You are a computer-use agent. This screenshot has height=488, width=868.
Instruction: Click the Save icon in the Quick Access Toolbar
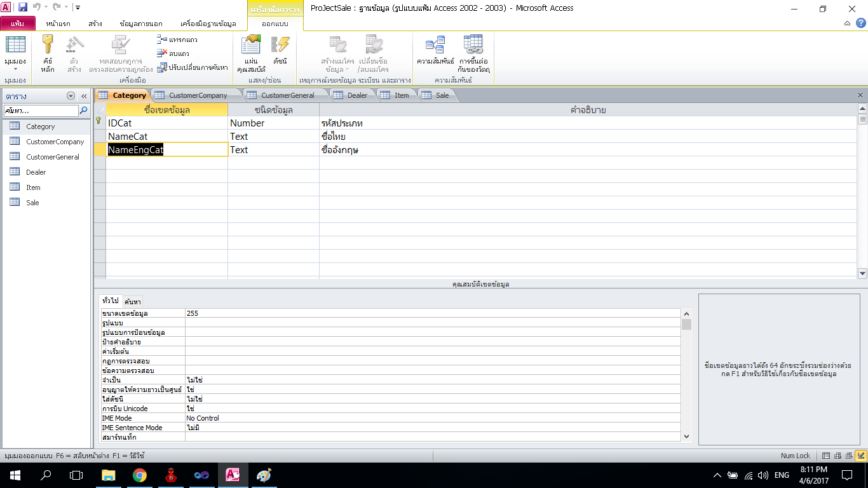pyautogui.click(x=23, y=8)
